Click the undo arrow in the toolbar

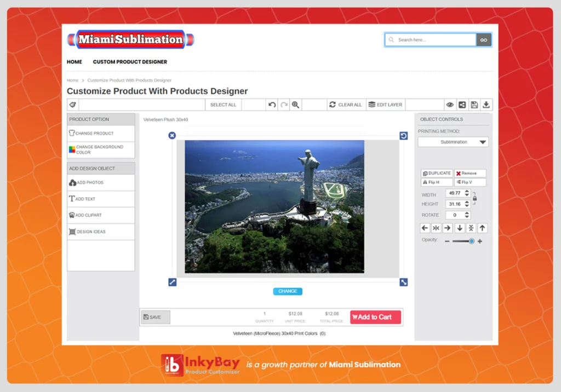click(x=272, y=105)
